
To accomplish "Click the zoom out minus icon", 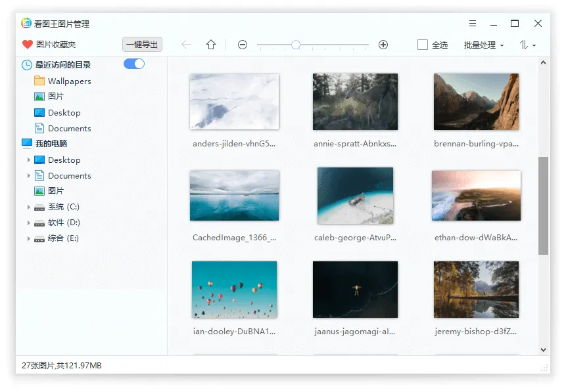I will pyautogui.click(x=243, y=45).
